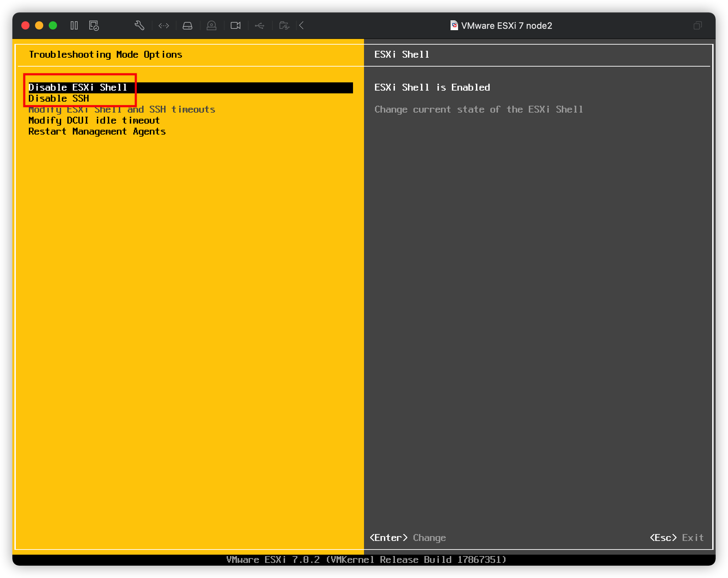Toggle 'Disable SSH' option
Image resolution: width=728 pixels, height=578 pixels.
59,99
